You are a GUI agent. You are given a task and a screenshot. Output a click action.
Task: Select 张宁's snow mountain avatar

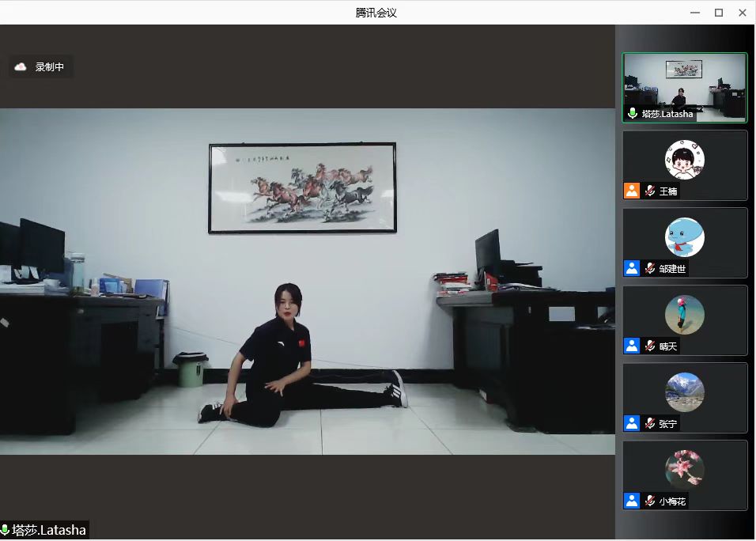click(x=684, y=392)
